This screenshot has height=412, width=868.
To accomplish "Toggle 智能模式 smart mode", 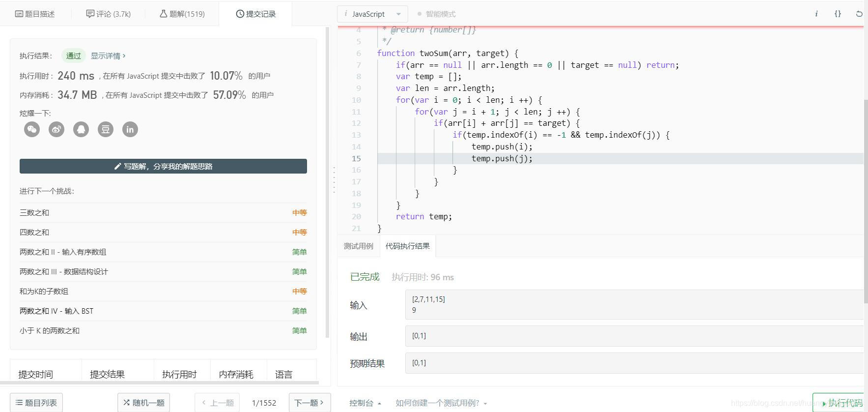I will (436, 14).
